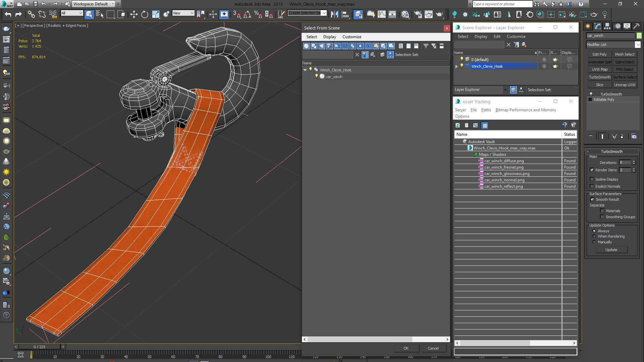Enable Separate by Smoothing Groups checkbox
The height and width of the screenshot is (362, 644).
click(x=602, y=217)
